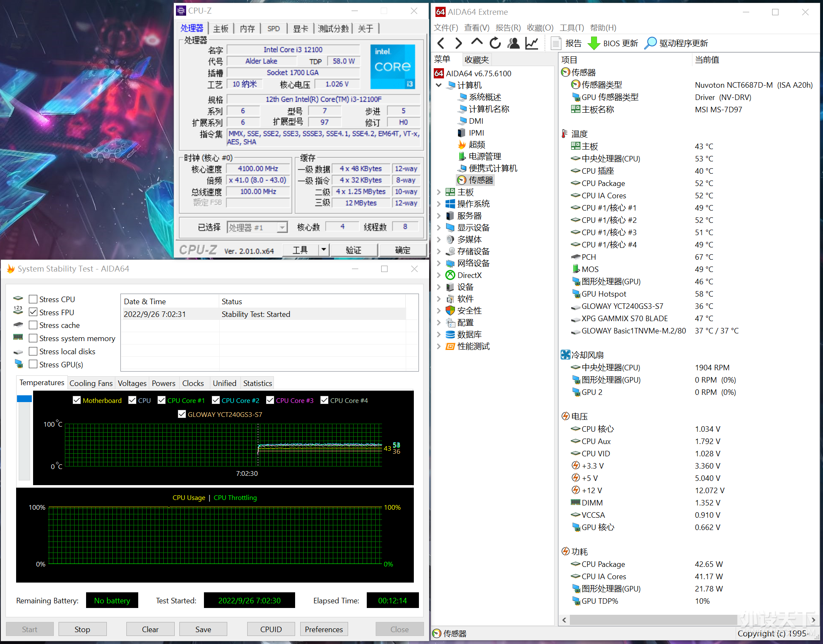
Task: Enable the Stress local disks checkbox
Action: pyautogui.click(x=33, y=351)
